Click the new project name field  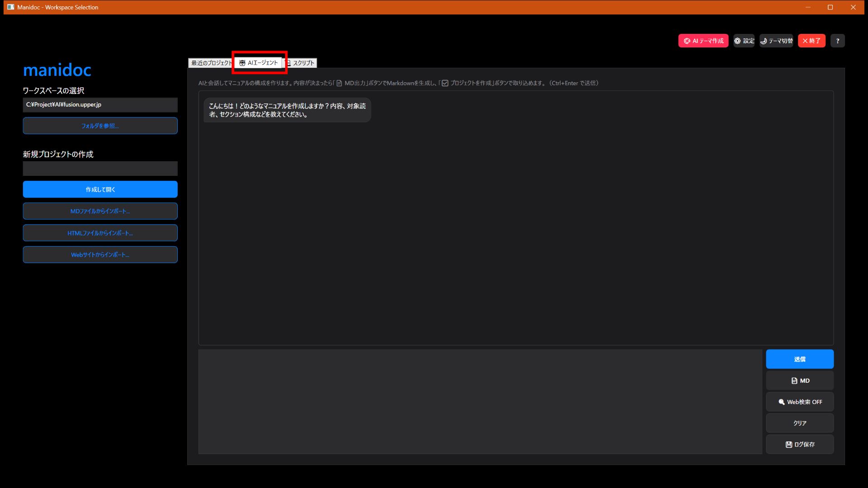pyautogui.click(x=100, y=169)
